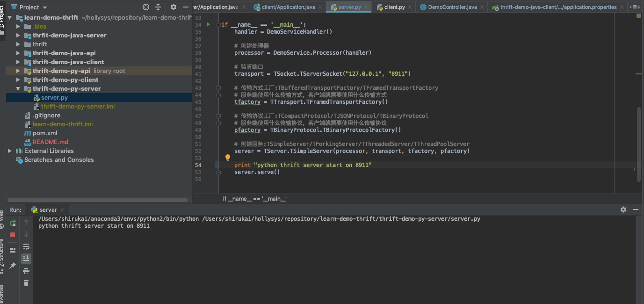
Task: Click the Print output icon in Run panel
Action: point(26,271)
